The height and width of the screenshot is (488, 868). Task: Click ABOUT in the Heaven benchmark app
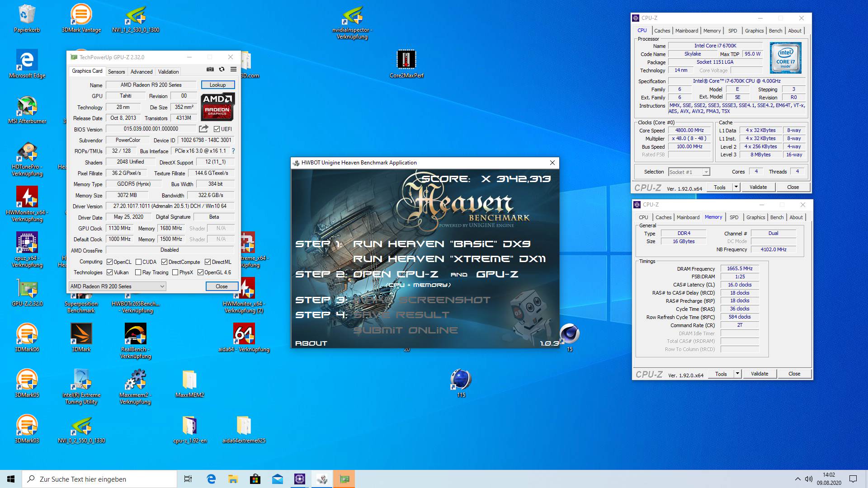pos(311,343)
